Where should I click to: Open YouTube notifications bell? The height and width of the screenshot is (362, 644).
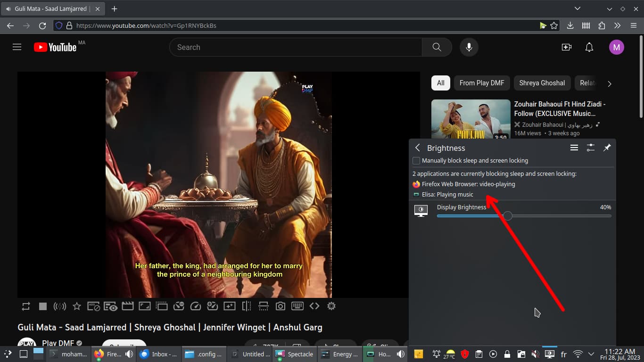(x=589, y=47)
